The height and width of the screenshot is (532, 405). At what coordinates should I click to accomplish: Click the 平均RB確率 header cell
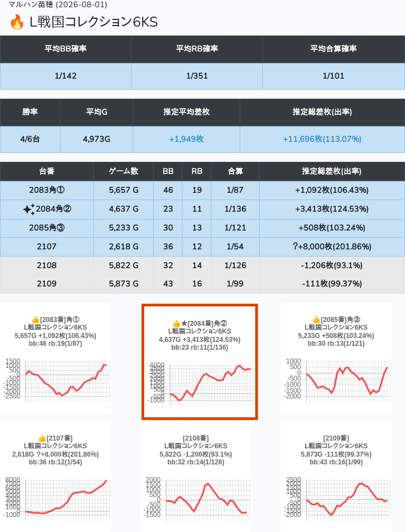pos(197,49)
